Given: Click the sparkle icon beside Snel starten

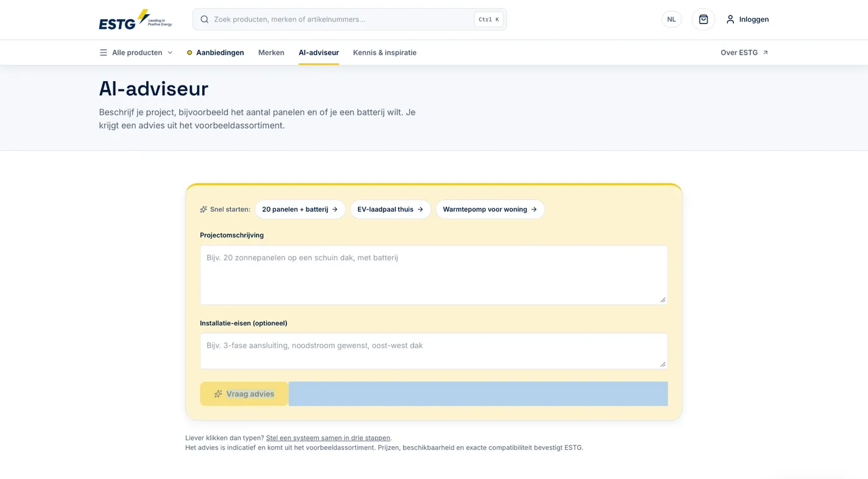Looking at the screenshot, I should click(203, 209).
